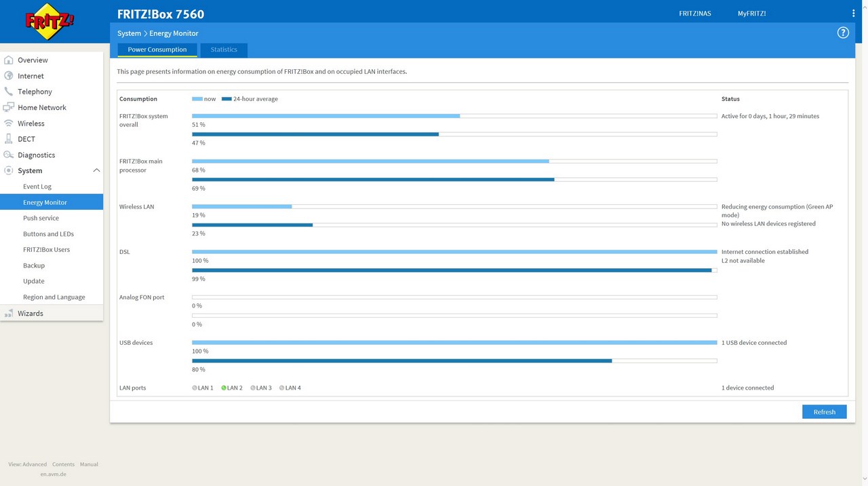Collapse the System menu chevron
This screenshot has width=868, height=486.
coord(96,170)
